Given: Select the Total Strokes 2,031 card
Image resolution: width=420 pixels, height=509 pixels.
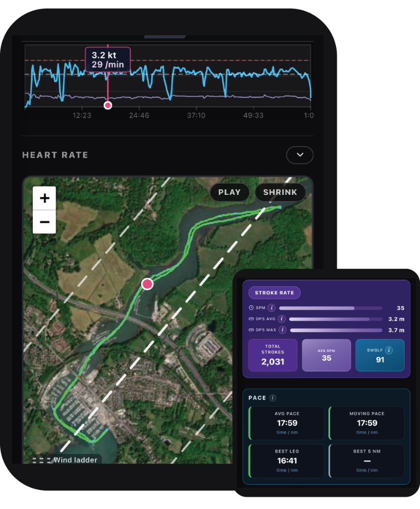Looking at the screenshot, I should [x=273, y=355].
